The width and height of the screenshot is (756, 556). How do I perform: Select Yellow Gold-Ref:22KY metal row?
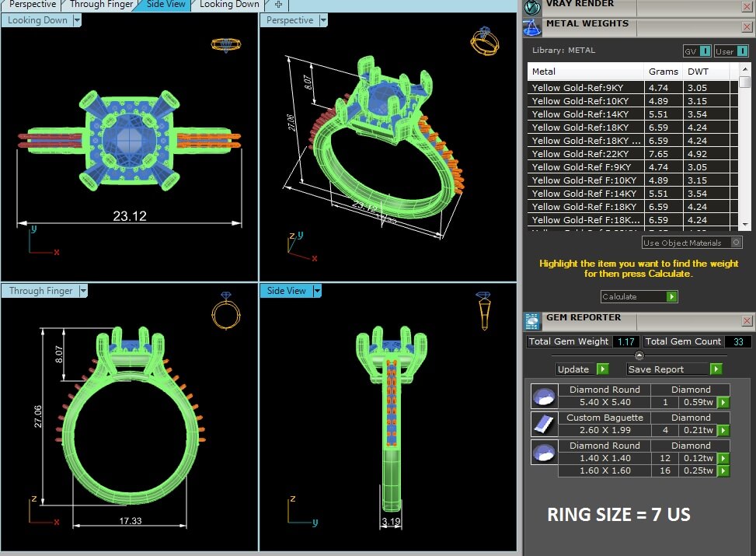[587, 154]
